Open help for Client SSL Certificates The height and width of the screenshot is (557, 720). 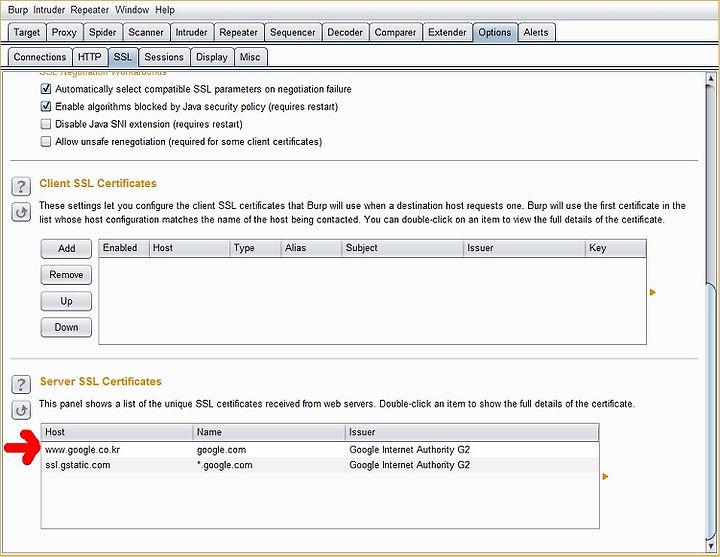click(21, 186)
